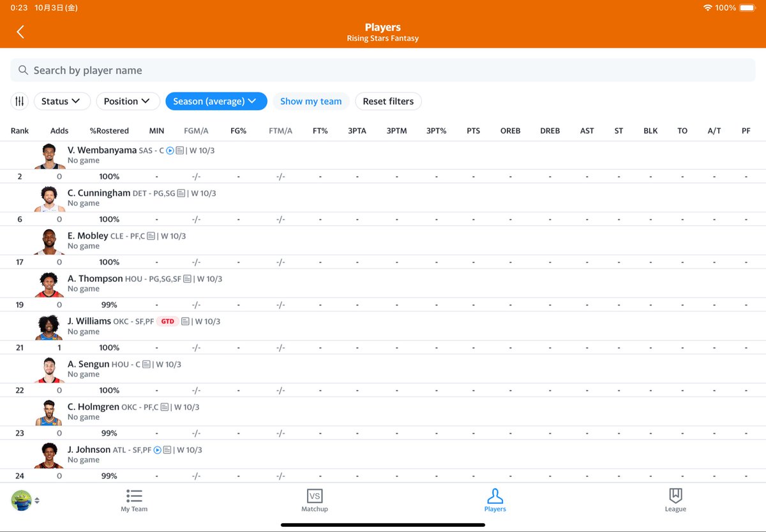This screenshot has width=766, height=532.
Task: Select the Players tab
Action: coord(495,501)
